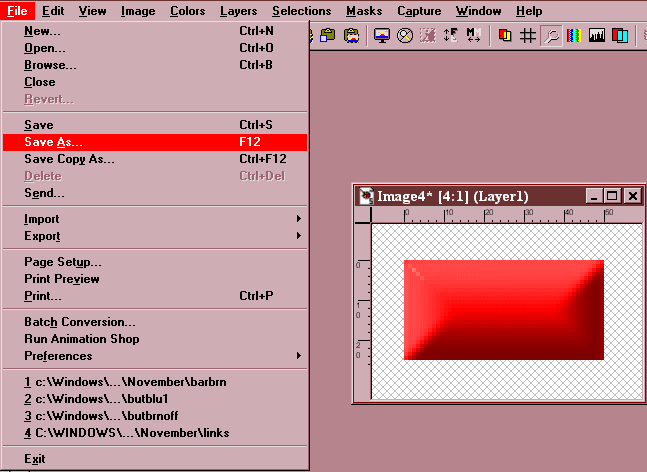Click the paste-as-new-selection clipboard icon

pos(328,35)
